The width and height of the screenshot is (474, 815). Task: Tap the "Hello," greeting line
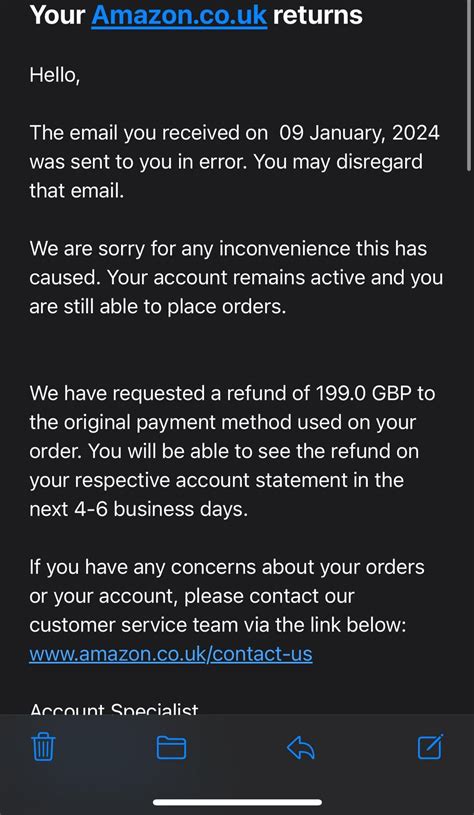(55, 75)
